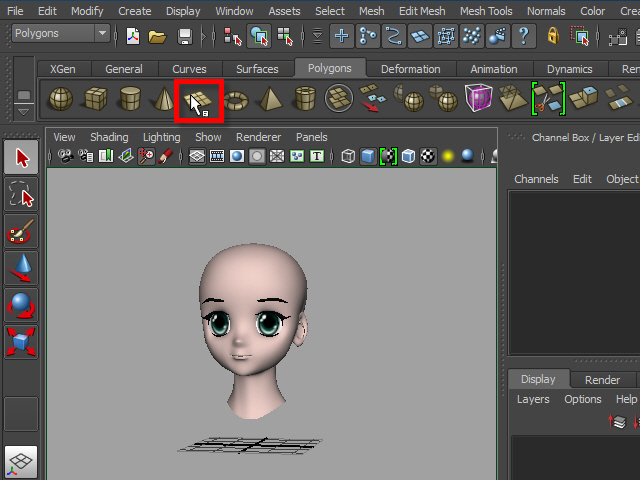The height and width of the screenshot is (480, 640).
Task: Click the Extrude shelf icon
Action: [584, 98]
